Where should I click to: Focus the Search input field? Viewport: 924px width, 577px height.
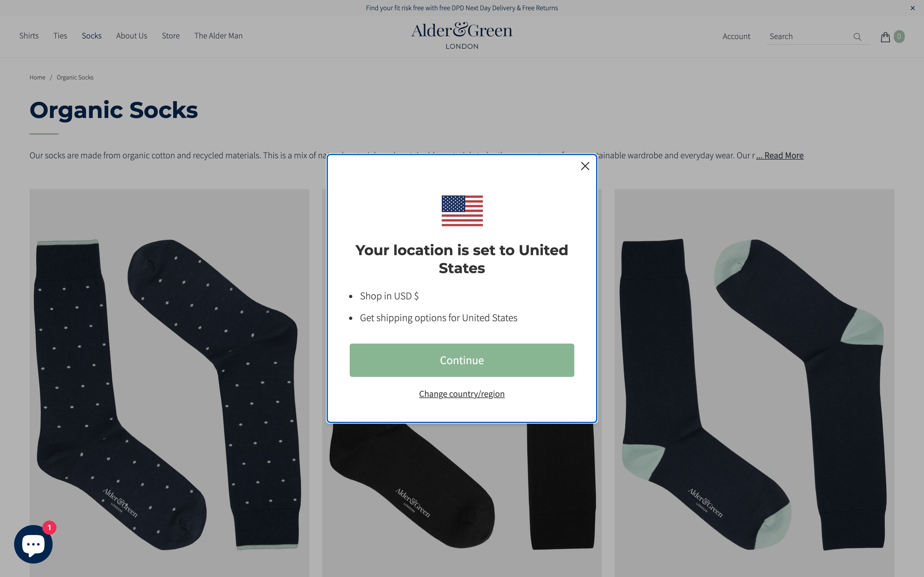(809, 37)
